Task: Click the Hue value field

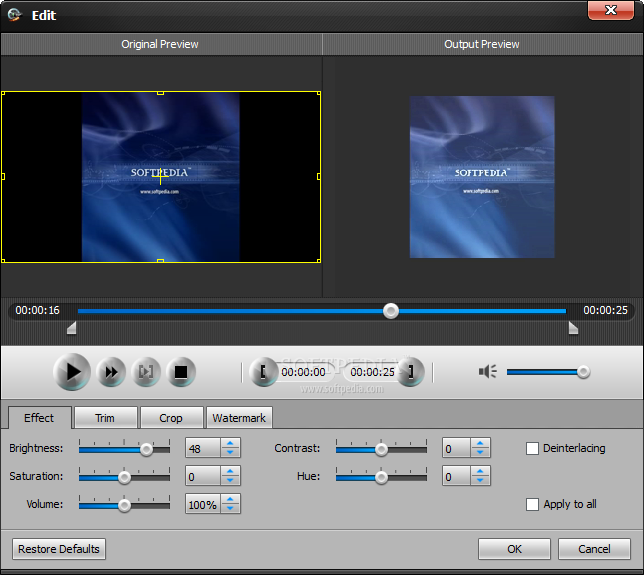Action: 456,476
